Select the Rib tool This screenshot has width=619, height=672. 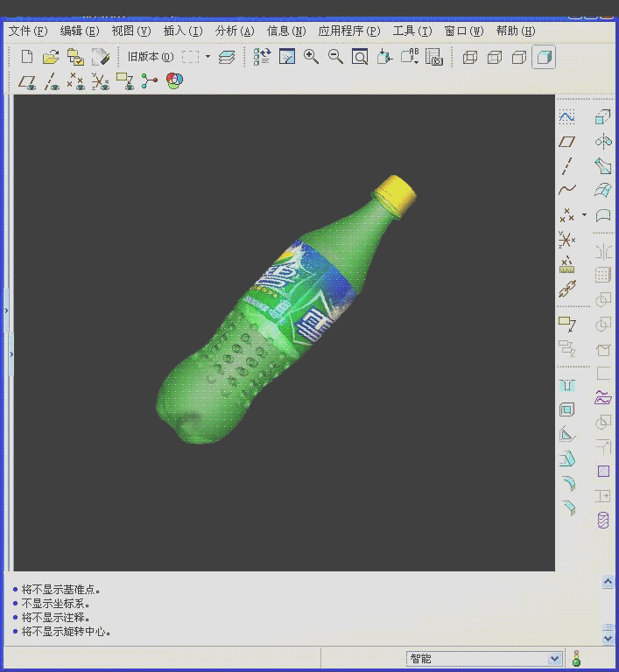click(567, 435)
